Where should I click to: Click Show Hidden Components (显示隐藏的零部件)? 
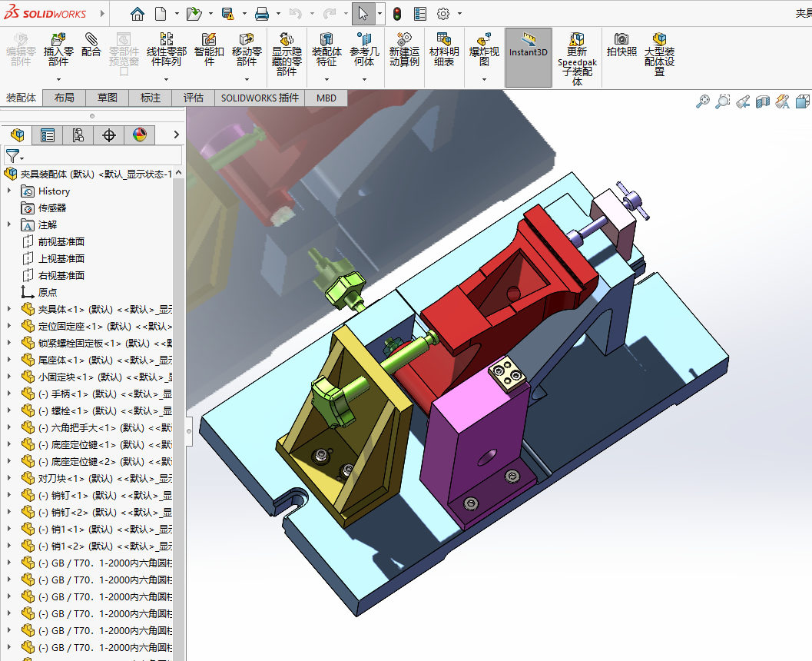287,55
